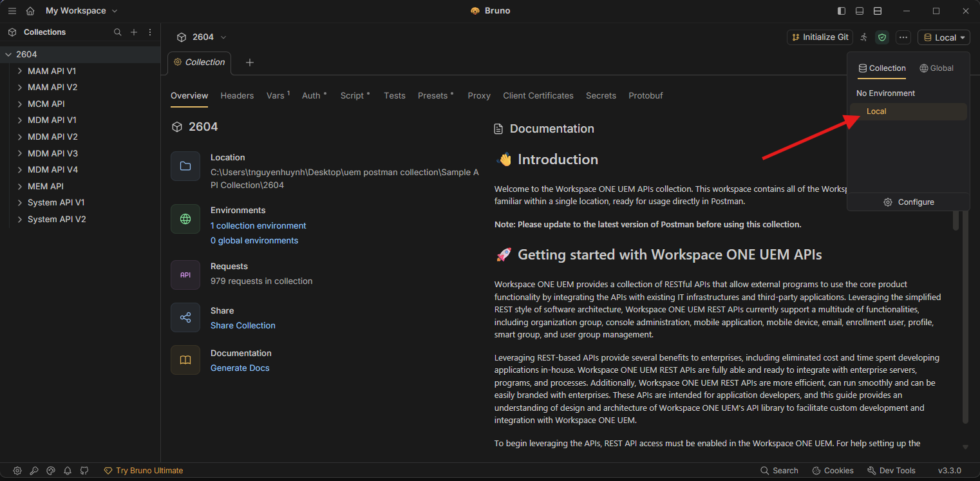Viewport: 980px width, 481px height.
Task: Switch to the Global environments tab
Action: coord(936,68)
